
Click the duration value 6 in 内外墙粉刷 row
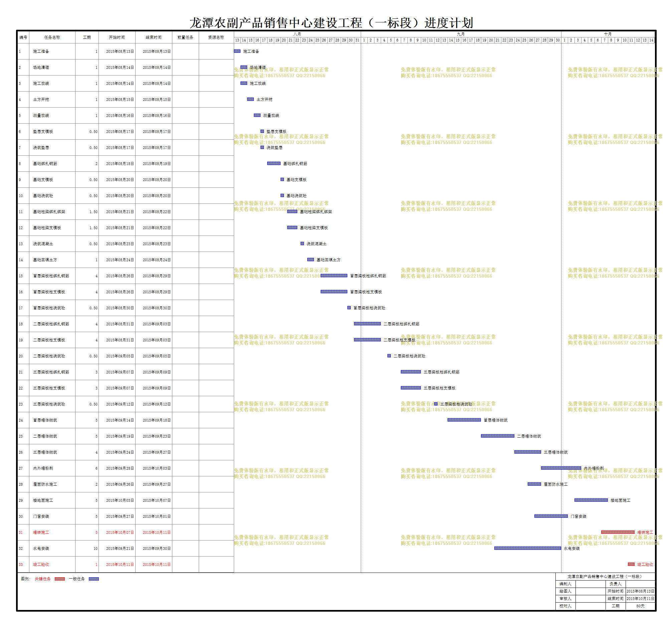(x=96, y=468)
